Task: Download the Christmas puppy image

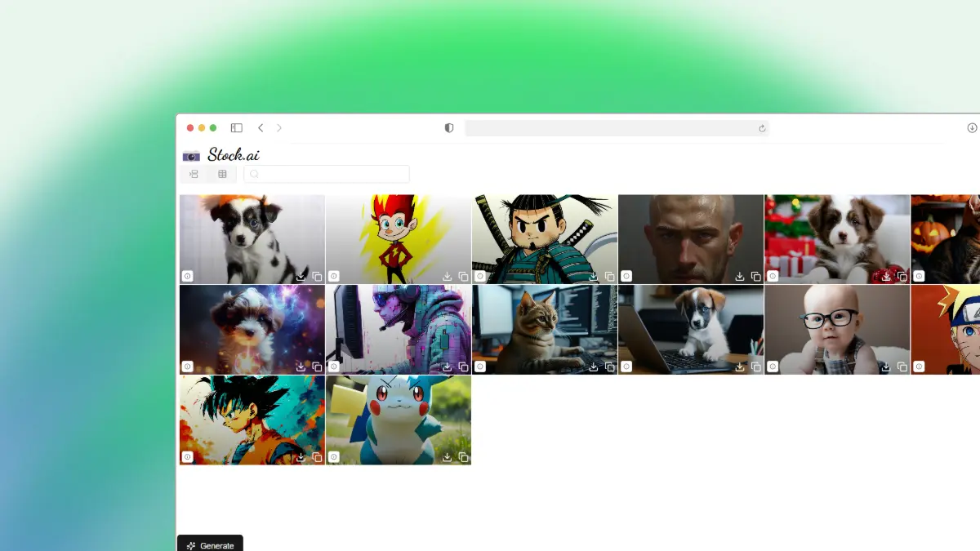Action: point(886,277)
